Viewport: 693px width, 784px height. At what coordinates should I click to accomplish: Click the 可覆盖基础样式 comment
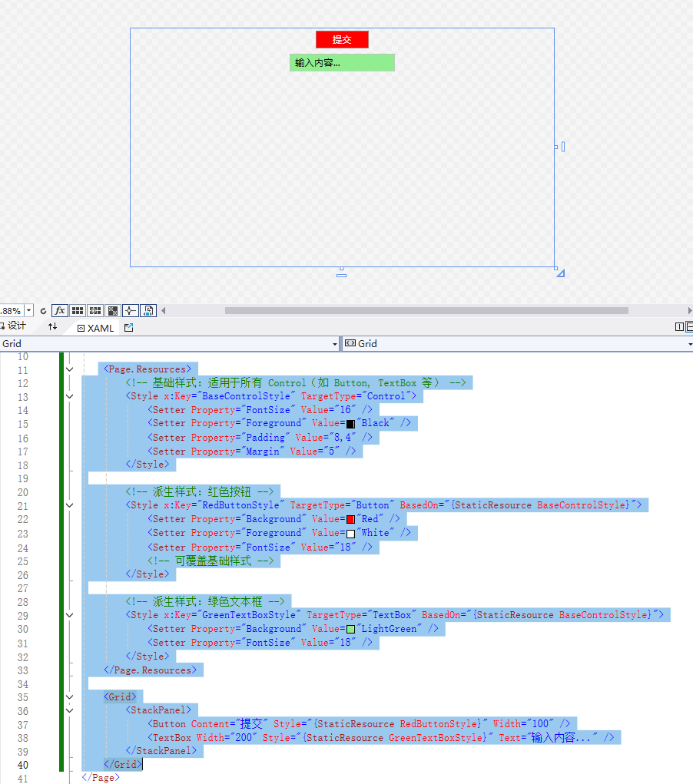[x=211, y=561]
